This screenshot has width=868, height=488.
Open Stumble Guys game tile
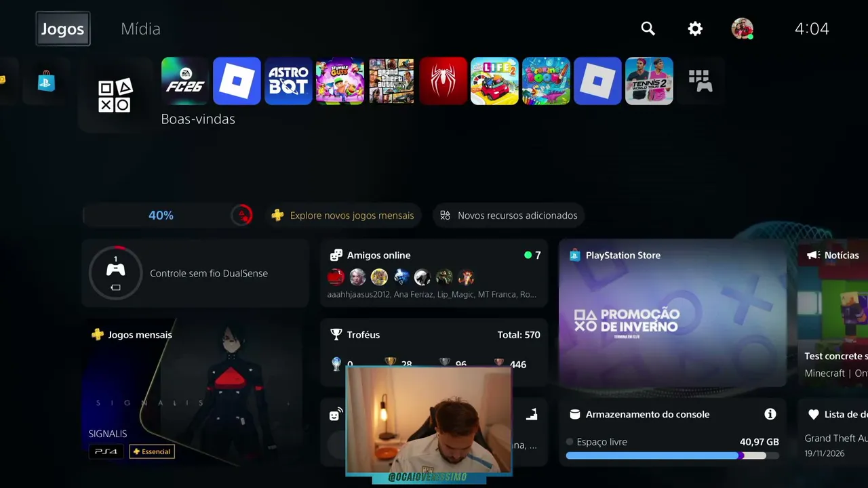tap(340, 81)
